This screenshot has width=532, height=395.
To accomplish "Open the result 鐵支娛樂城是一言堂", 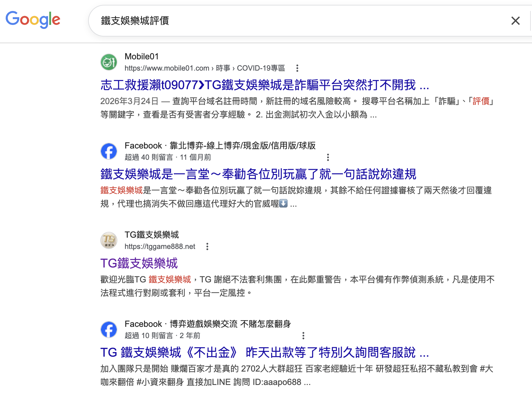I will coord(258,174).
